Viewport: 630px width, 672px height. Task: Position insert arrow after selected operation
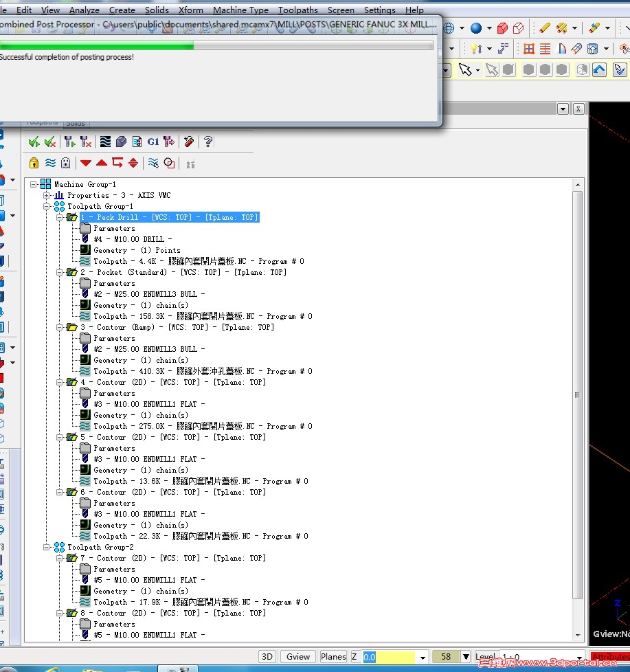117,164
